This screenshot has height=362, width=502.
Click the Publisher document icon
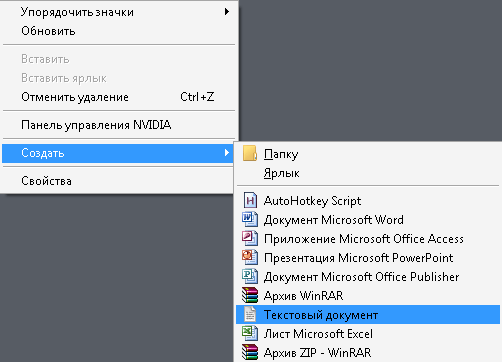tap(250, 276)
